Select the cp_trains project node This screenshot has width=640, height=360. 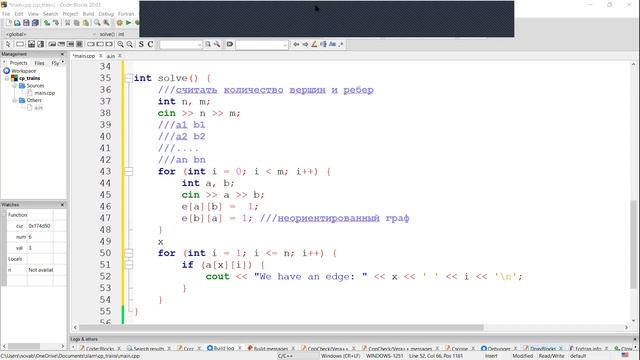click(x=29, y=78)
